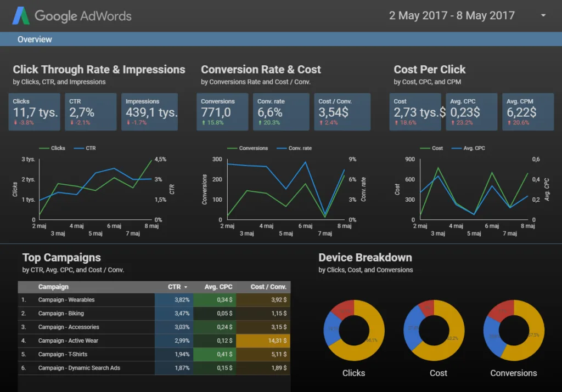Click the Cost Per Click heading

(429, 70)
